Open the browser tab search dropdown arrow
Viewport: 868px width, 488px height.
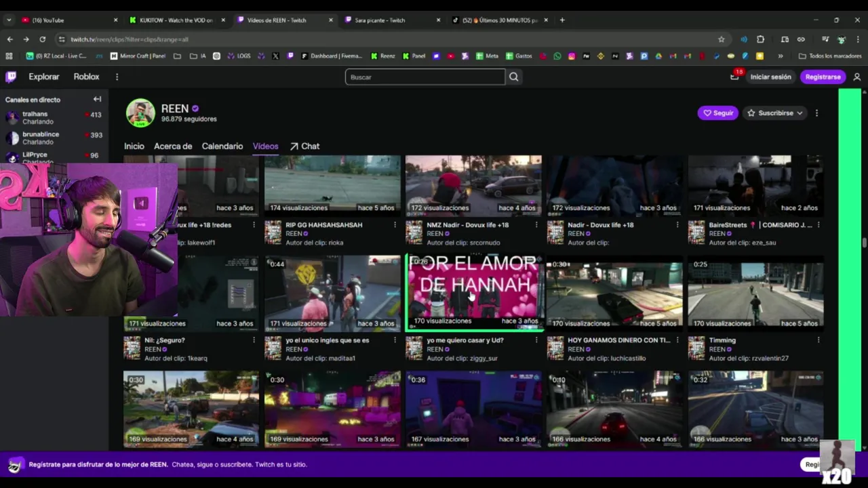click(9, 20)
